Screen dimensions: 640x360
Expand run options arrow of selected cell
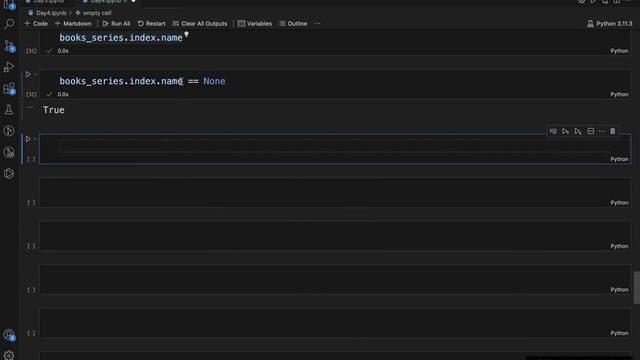coord(36,139)
